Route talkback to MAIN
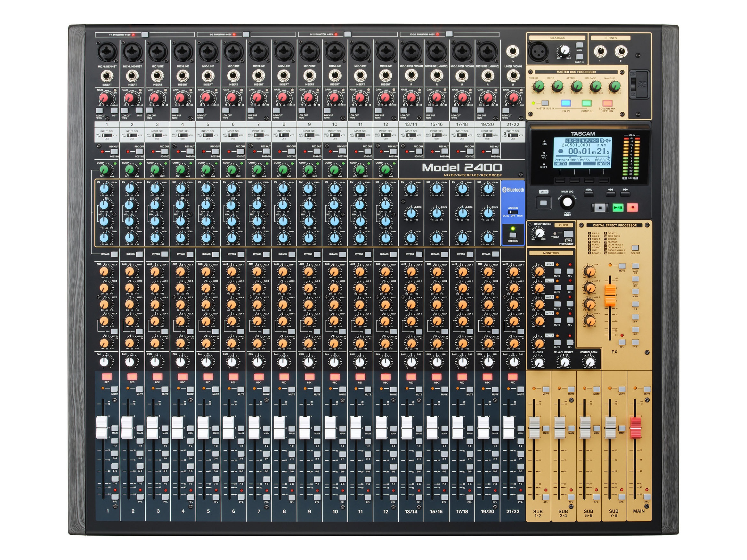Viewport: 747px width, 560px height. coord(580,45)
